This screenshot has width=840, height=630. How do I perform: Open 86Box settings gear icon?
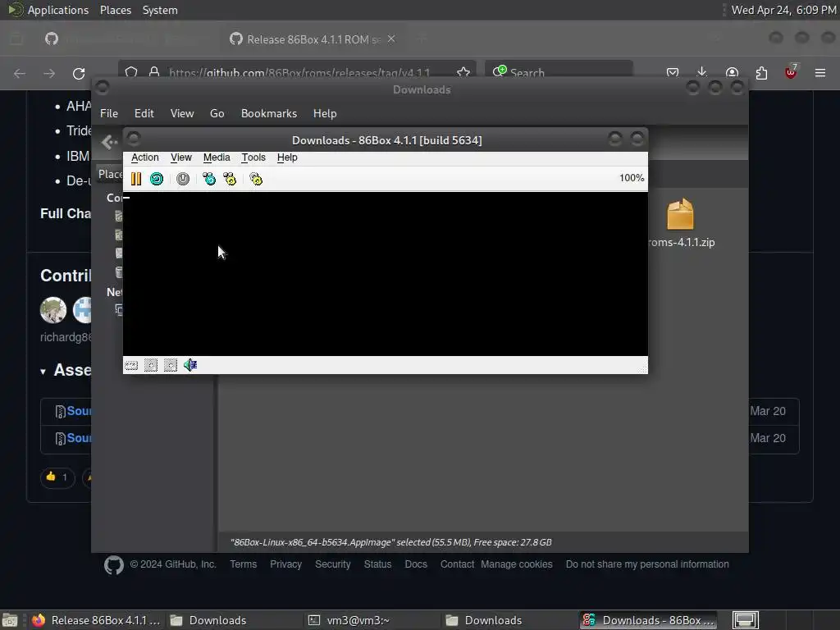[x=256, y=179]
